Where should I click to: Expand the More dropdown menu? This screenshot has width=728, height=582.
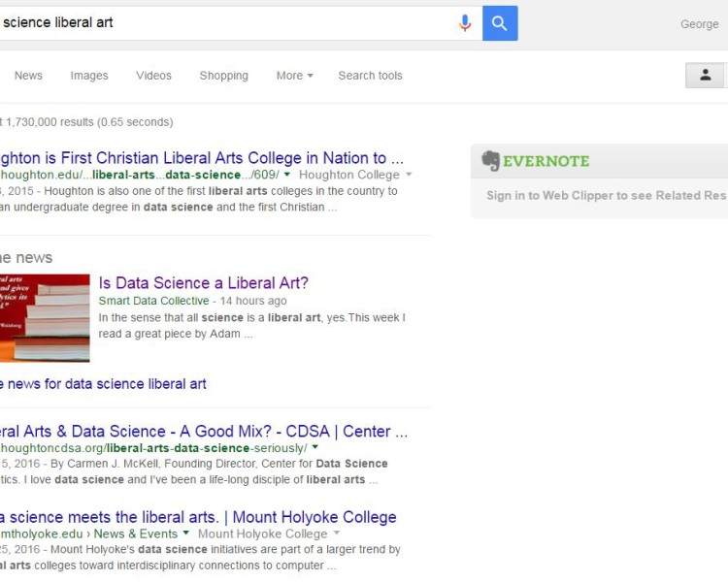pos(294,76)
